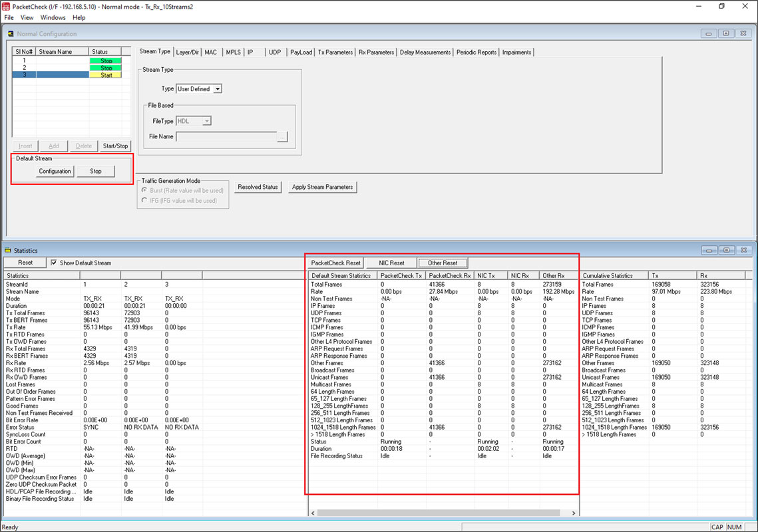Click the Add stream button
Image resolution: width=758 pixels, height=532 pixels.
54,146
